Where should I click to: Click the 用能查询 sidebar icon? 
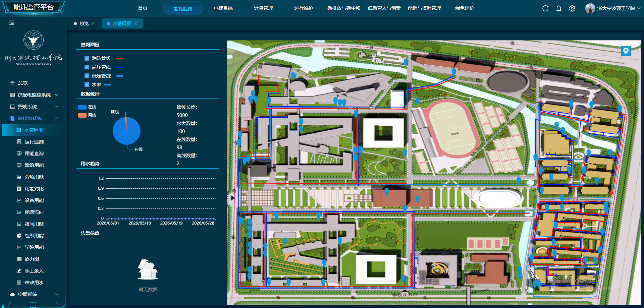pyautogui.click(x=19, y=153)
